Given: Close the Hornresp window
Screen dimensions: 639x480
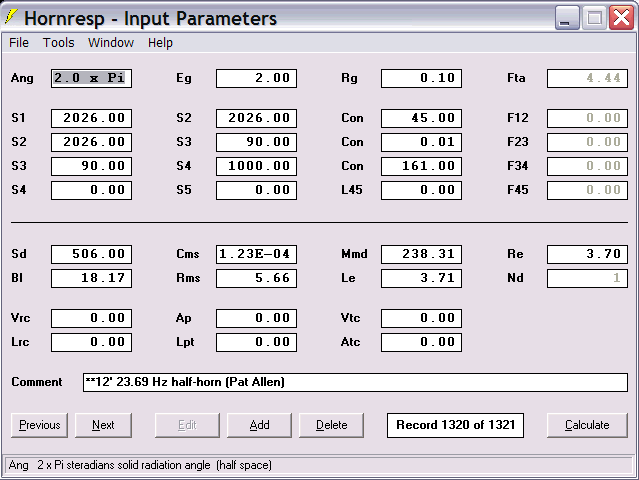Looking at the screenshot, I should [x=621, y=18].
